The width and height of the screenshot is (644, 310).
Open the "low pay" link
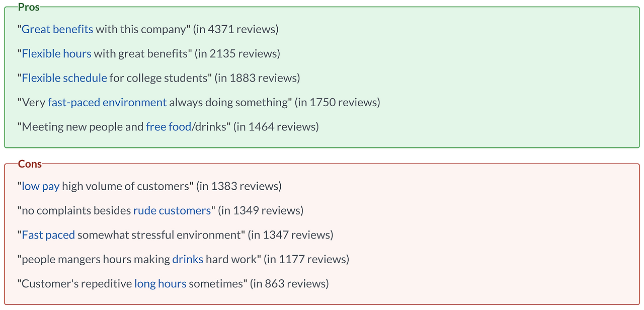[41, 186]
